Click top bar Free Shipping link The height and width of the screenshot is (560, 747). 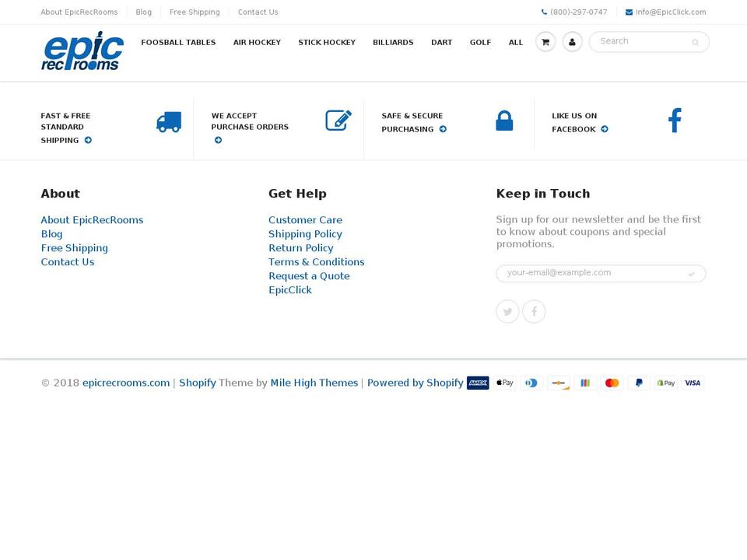click(195, 12)
